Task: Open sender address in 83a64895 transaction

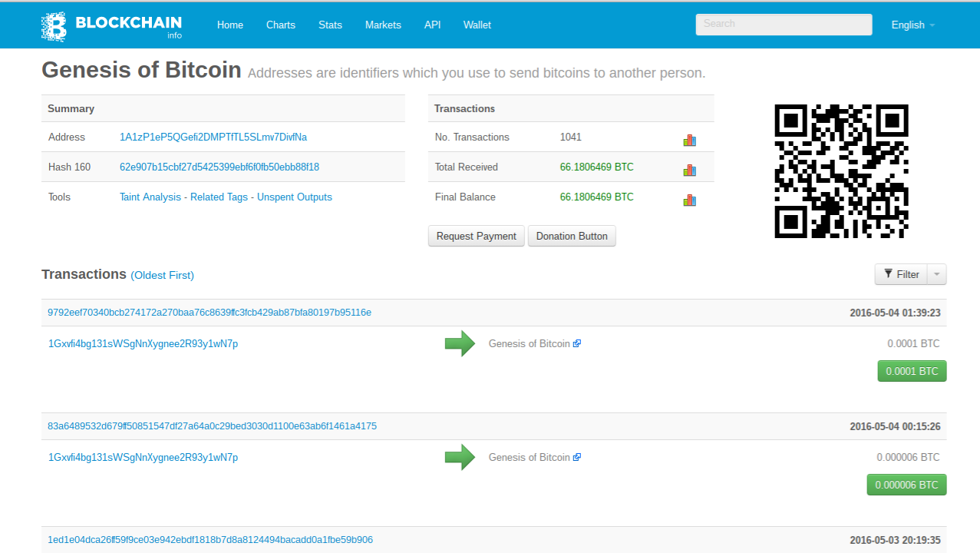Action: point(143,457)
